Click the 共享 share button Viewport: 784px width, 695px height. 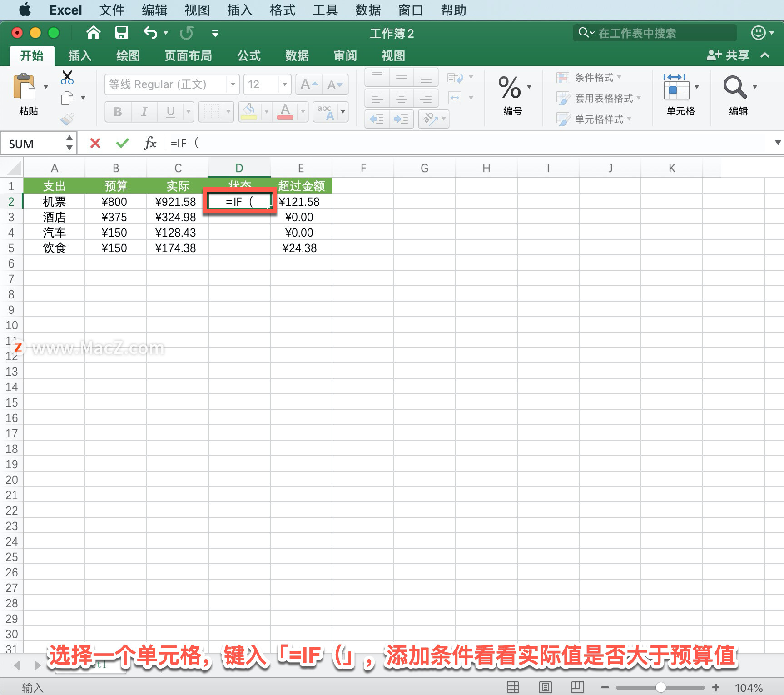pos(728,55)
